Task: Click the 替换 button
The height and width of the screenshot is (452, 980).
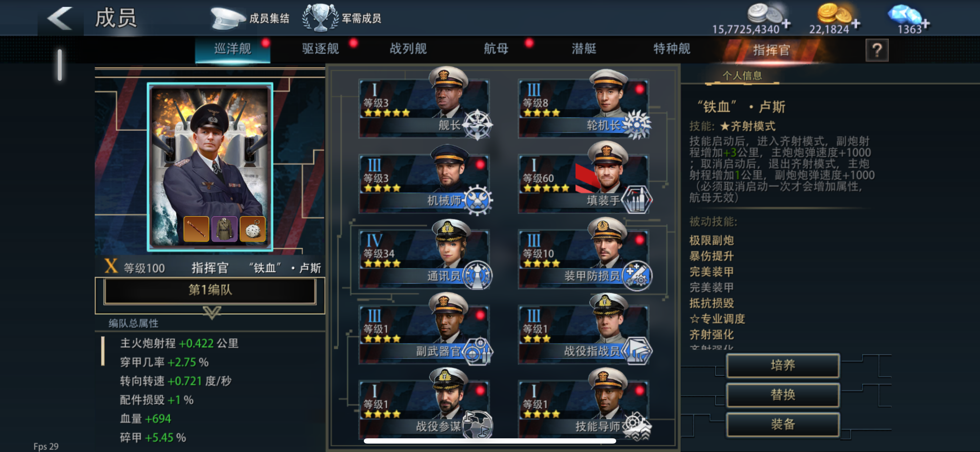Action: click(783, 395)
